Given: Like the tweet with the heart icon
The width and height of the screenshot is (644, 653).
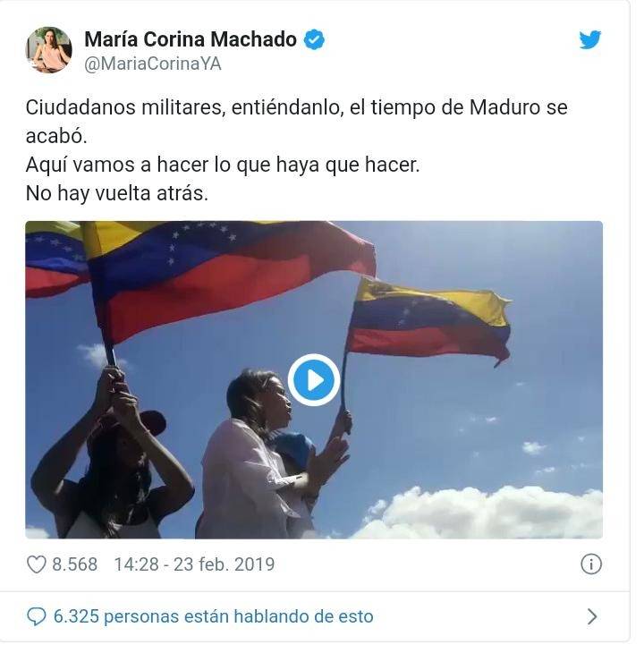Looking at the screenshot, I should (x=36, y=564).
